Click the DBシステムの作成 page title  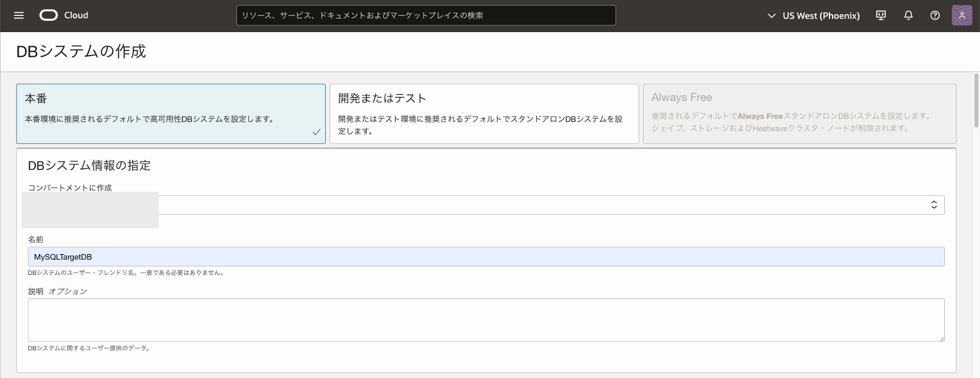pyautogui.click(x=81, y=51)
